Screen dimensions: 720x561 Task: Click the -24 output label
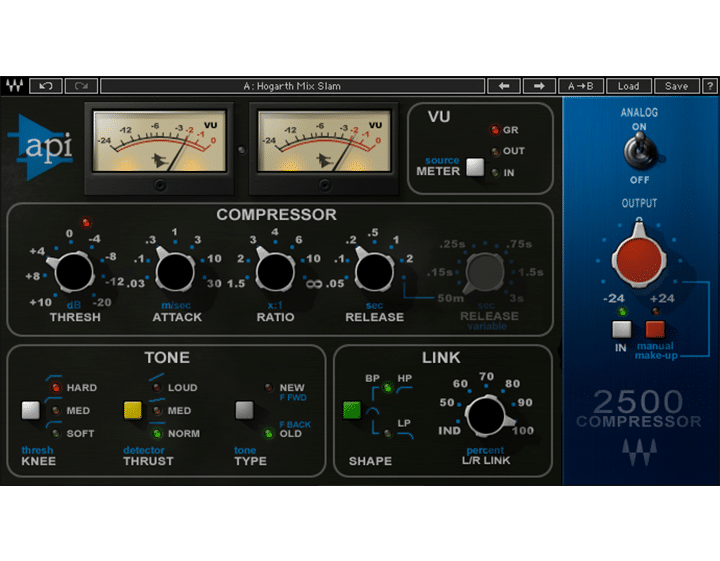click(x=614, y=298)
